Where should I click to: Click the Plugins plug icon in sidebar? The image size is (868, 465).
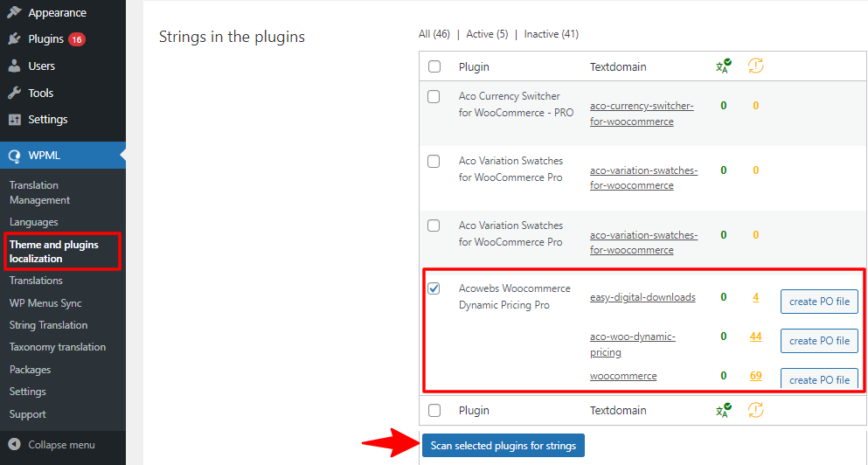[x=14, y=38]
